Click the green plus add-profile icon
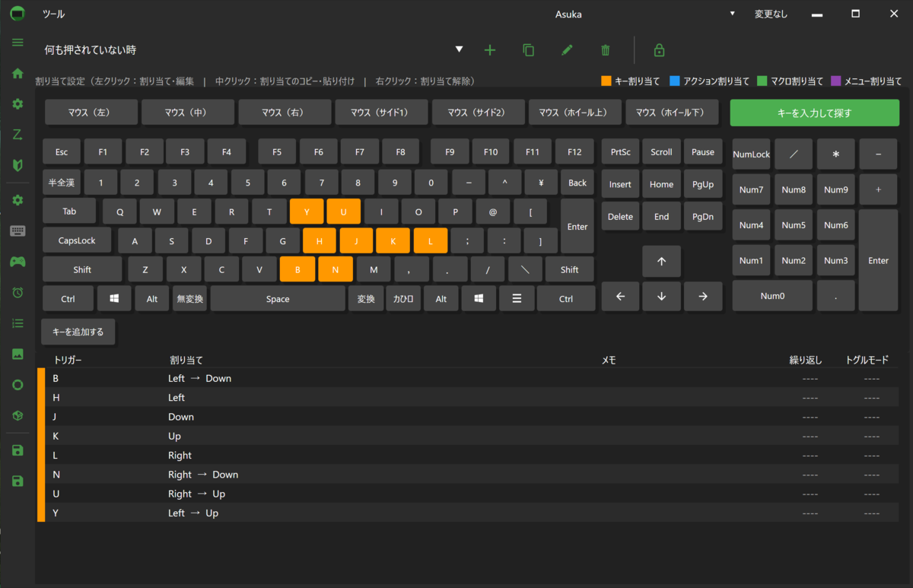 click(x=490, y=50)
